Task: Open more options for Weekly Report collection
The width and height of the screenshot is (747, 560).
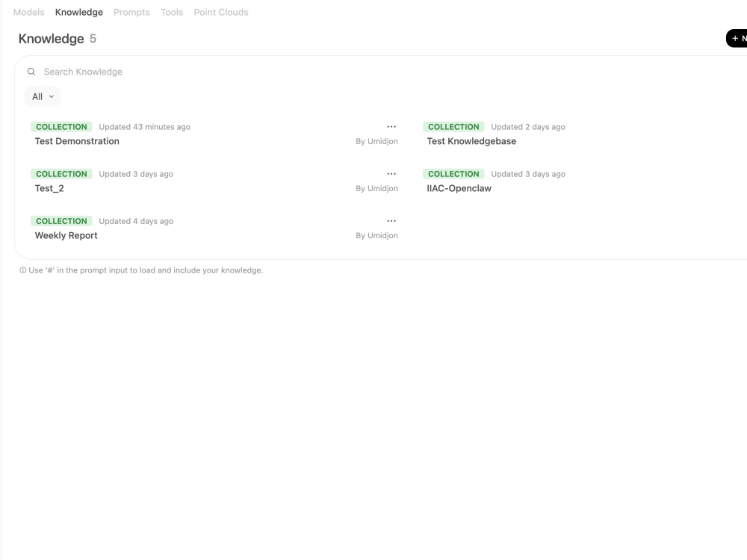Action: click(391, 221)
